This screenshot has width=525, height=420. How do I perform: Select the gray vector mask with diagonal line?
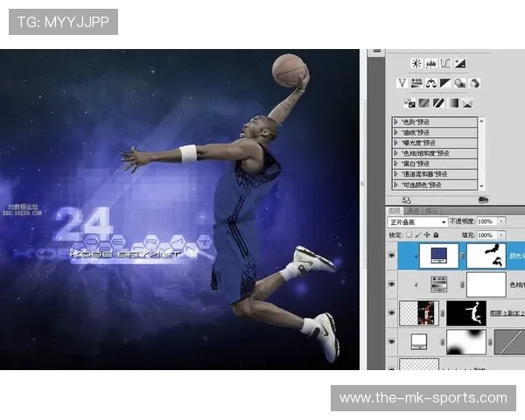click(509, 342)
